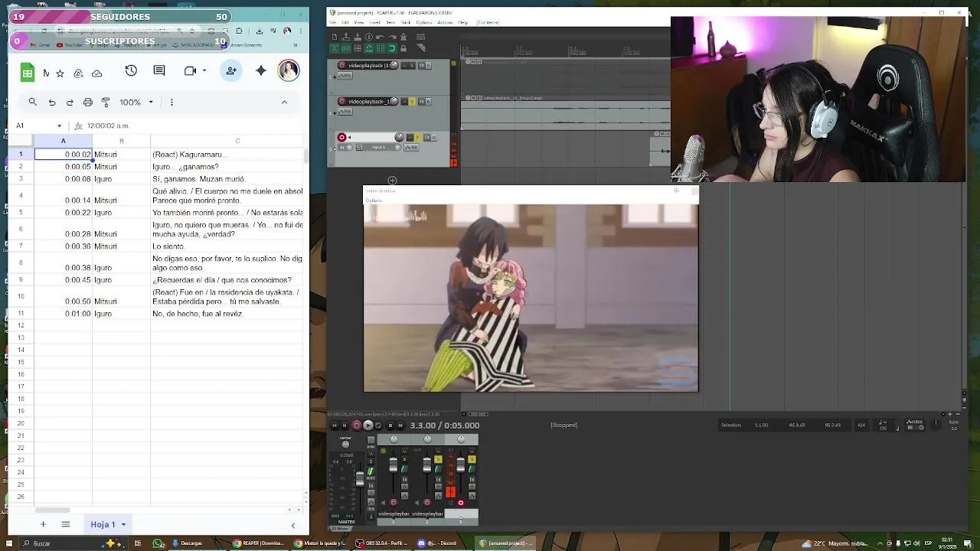Open Sheets toolbar three-dot more options
The image size is (980, 551).
pos(171,102)
